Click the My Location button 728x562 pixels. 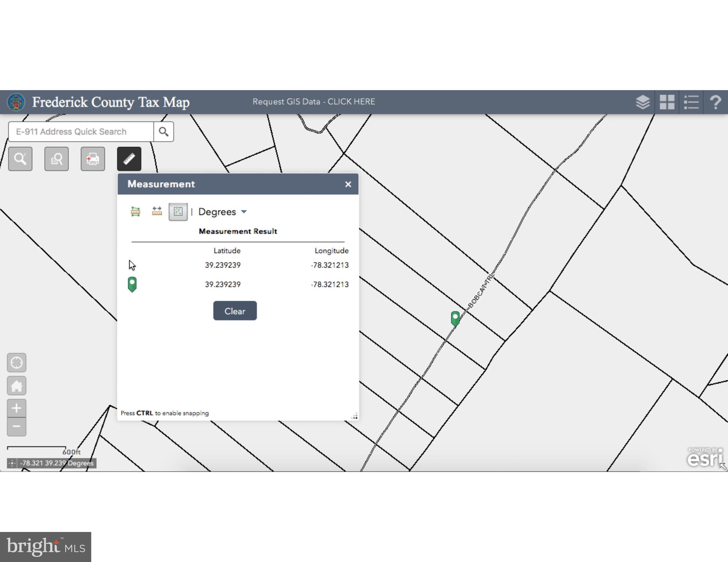[16, 363]
